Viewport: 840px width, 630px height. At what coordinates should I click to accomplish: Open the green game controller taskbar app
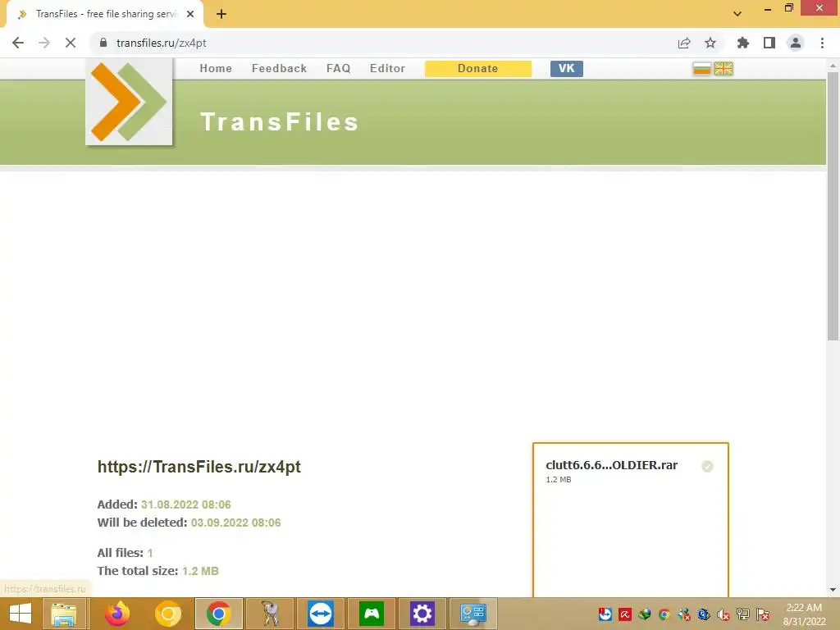pyautogui.click(x=372, y=614)
